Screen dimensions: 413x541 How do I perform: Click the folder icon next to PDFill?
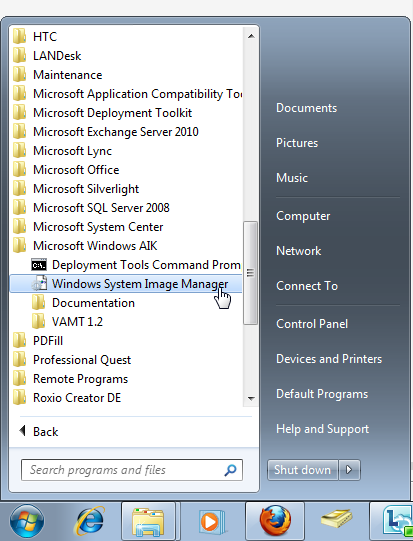pyautogui.click(x=19, y=340)
